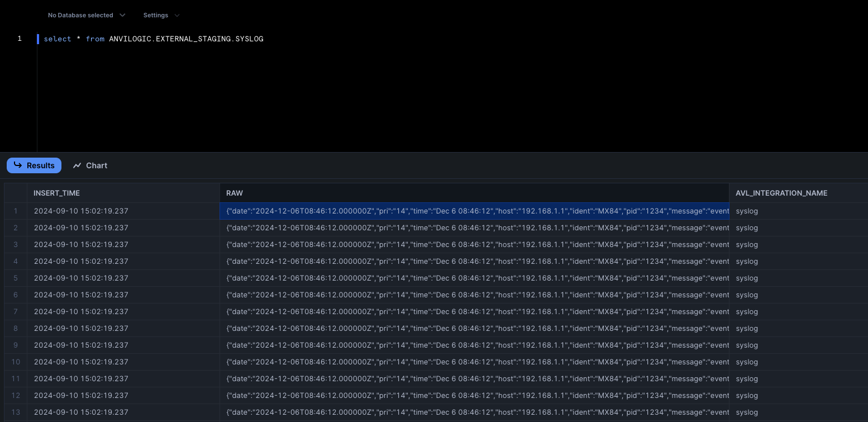Click the RAW JSON cell in row 10
The height and width of the screenshot is (422, 868).
474,362
